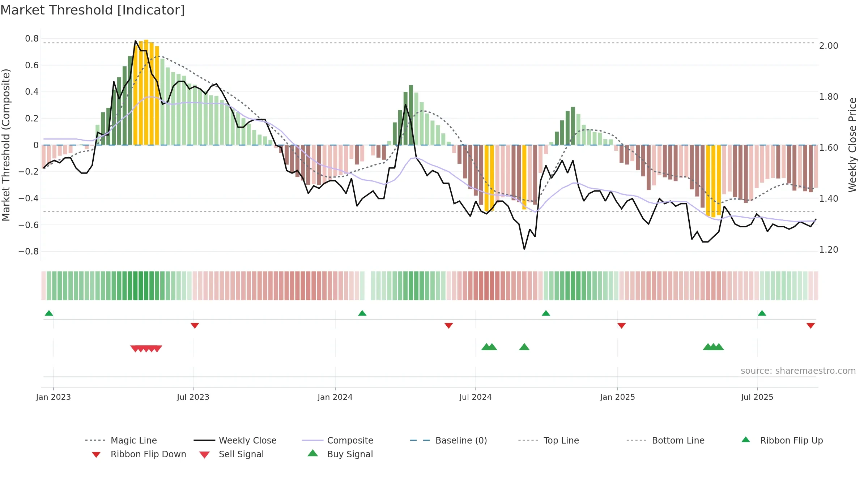Toggle the Composite legend entry
The height and width of the screenshot is (488, 868).
(x=337, y=440)
